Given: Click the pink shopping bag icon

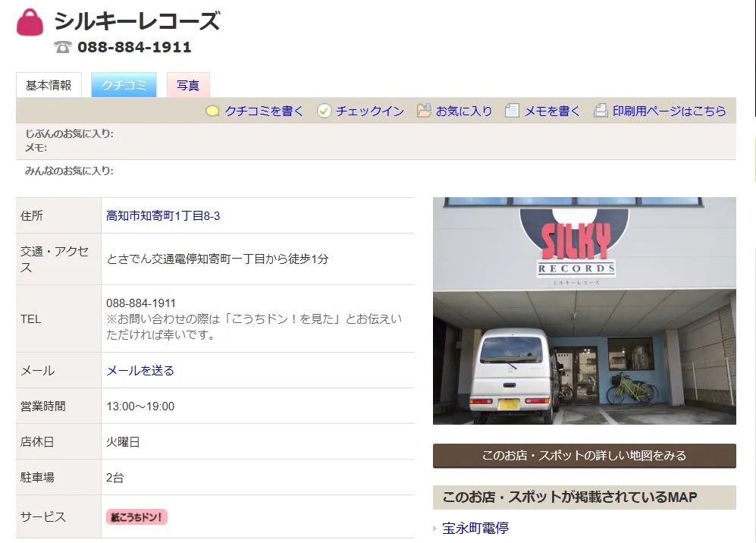Looking at the screenshot, I should tap(30, 22).
